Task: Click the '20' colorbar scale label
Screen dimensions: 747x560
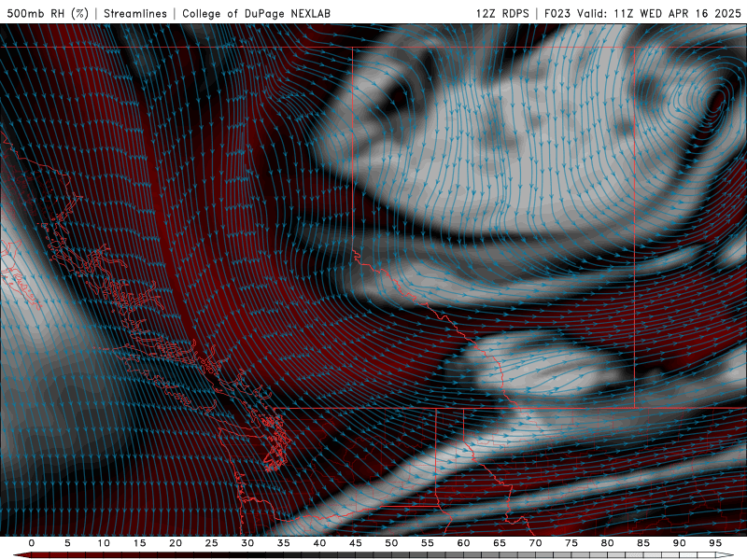Action: (176, 543)
